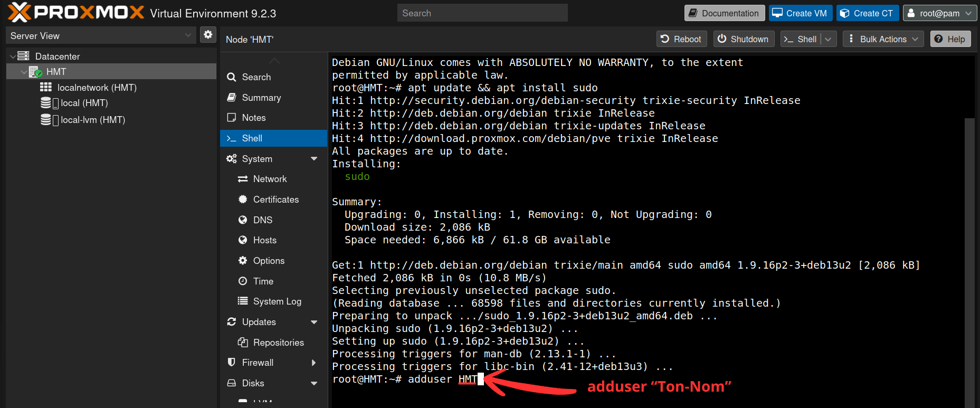Collapse the HMT tree node
The image size is (980, 408).
coord(24,72)
